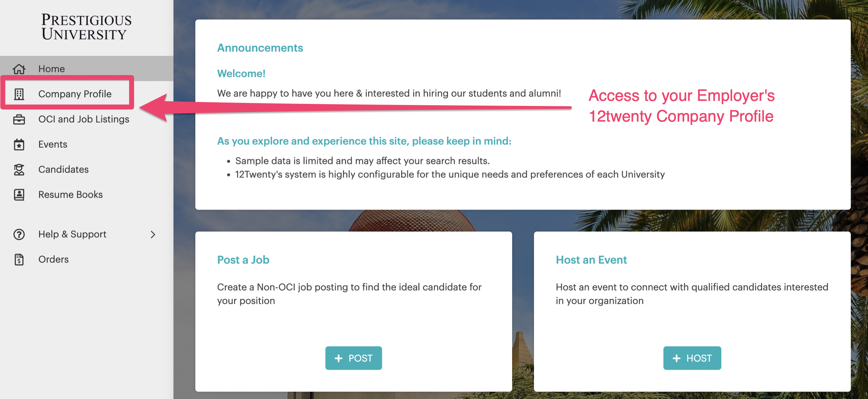
Task: Open the Orders menu label
Action: click(x=53, y=259)
